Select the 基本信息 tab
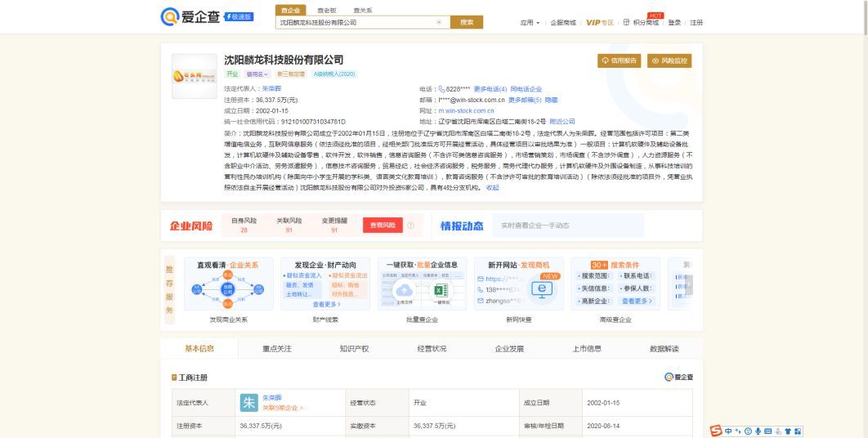Screen dimensions: 868x438 coord(199,349)
